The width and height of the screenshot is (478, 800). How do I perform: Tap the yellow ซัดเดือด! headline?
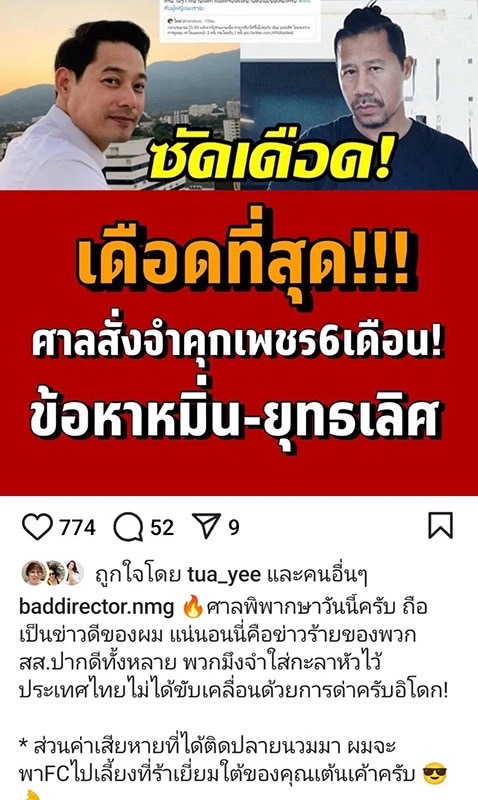click(x=271, y=156)
